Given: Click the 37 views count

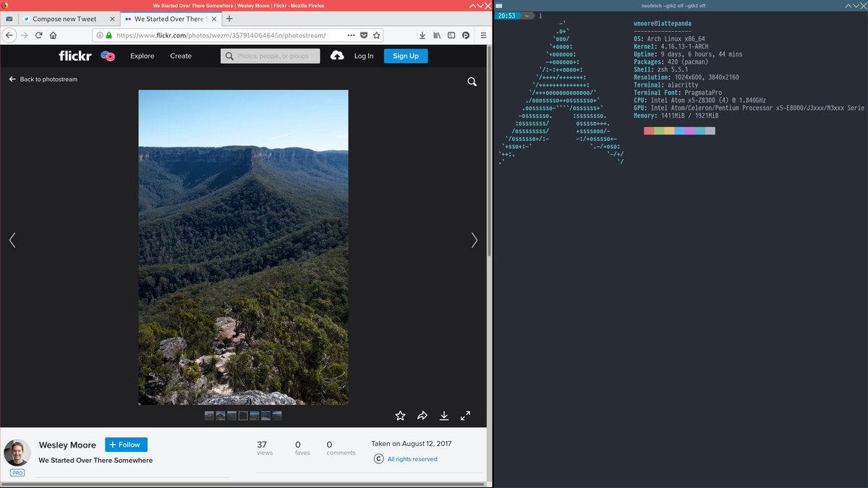Looking at the screenshot, I should [265, 448].
